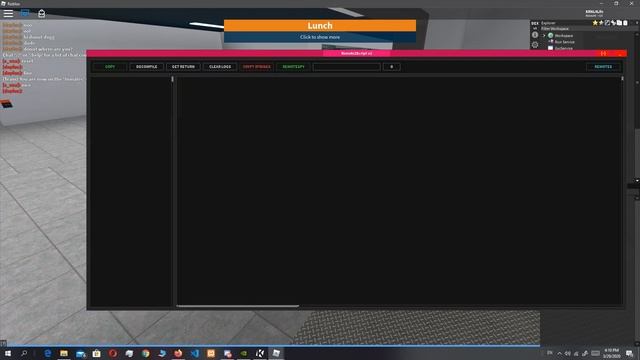640x360 pixels.
Task: Toggle the green RemoteSpy option
Action: (293, 67)
